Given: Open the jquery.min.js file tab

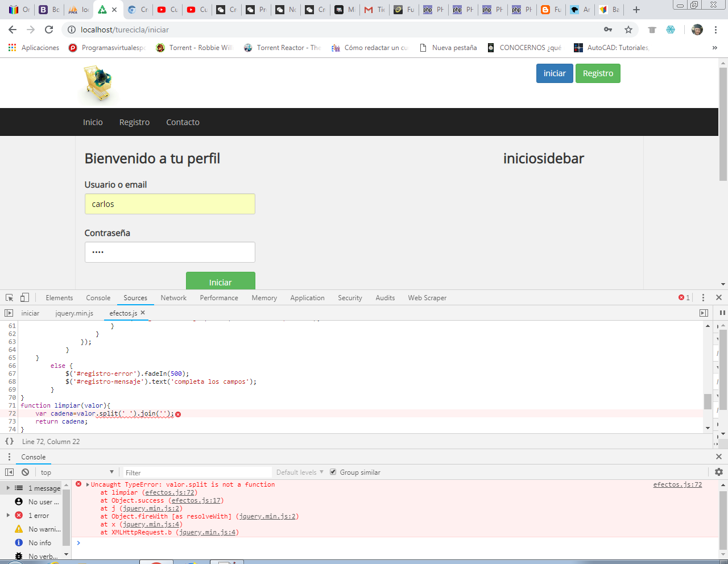Looking at the screenshot, I should point(74,313).
